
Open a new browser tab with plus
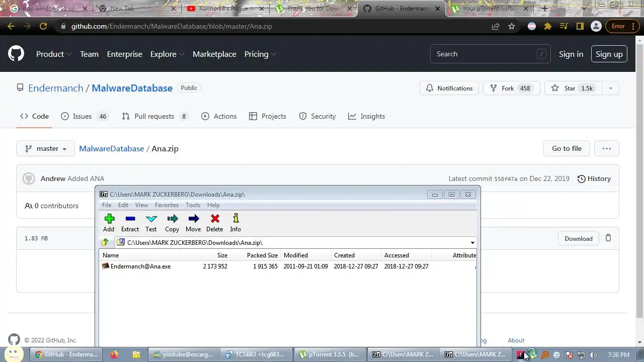click(x=544, y=9)
